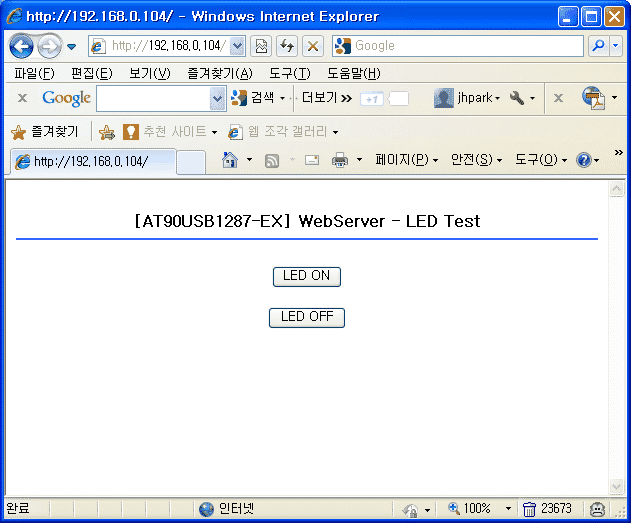This screenshot has width=631, height=523.
Task: Refresh the page with the Refresh icon
Action: tap(287, 46)
